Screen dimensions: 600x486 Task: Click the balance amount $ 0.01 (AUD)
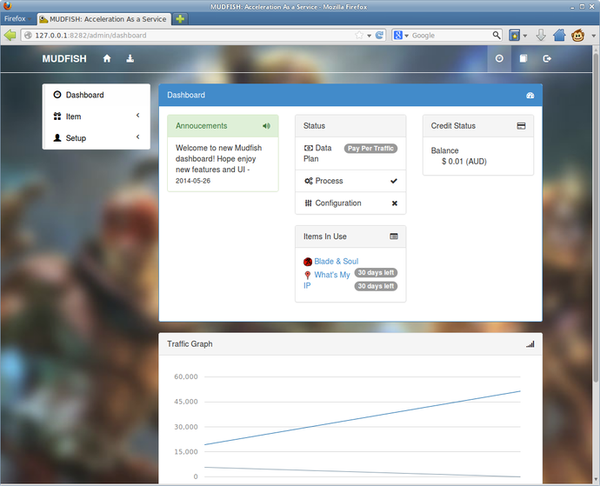[464, 161]
